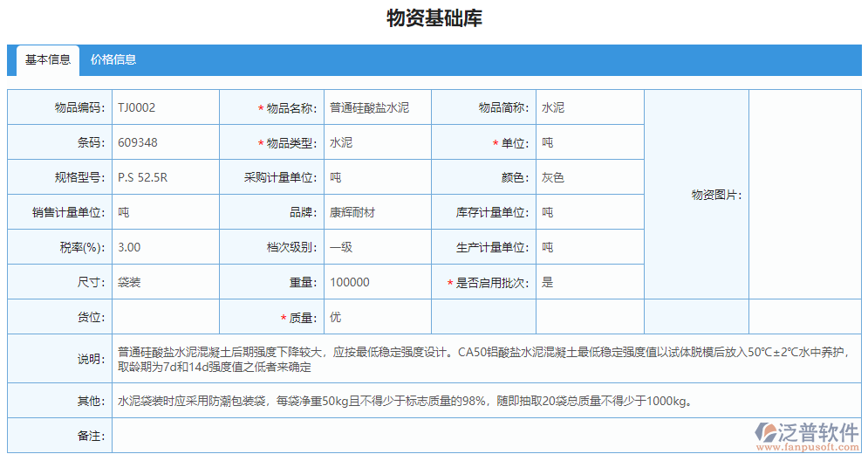Focus the 物品名称 field 普通硅酸盐水泥

(x=377, y=107)
